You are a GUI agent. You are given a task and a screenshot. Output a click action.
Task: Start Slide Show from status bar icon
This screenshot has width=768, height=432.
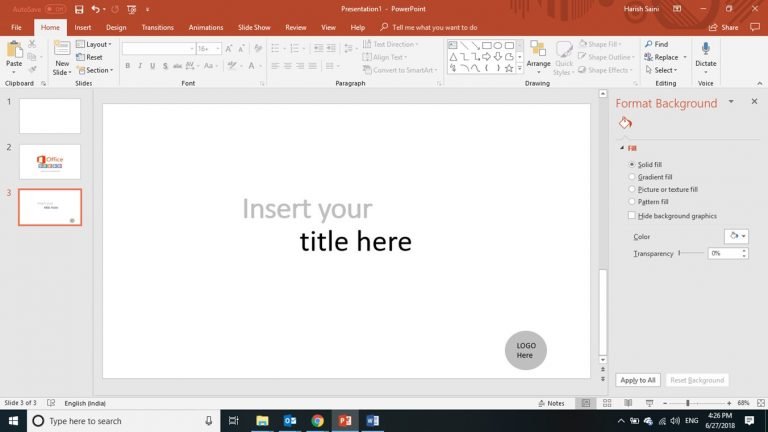(x=650, y=403)
